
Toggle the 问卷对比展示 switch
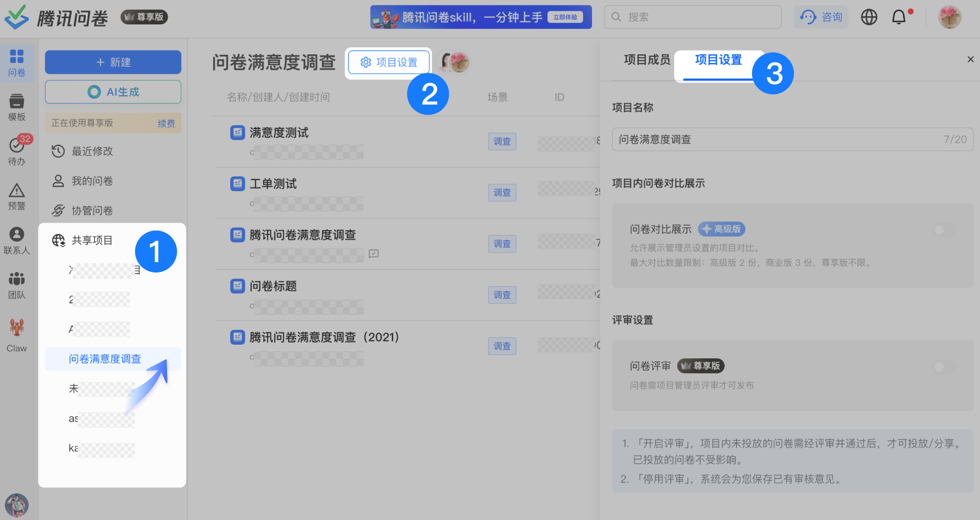944,230
